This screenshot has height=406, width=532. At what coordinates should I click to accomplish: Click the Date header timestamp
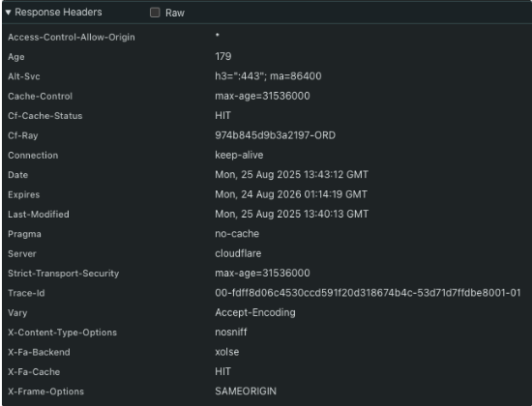pos(291,175)
